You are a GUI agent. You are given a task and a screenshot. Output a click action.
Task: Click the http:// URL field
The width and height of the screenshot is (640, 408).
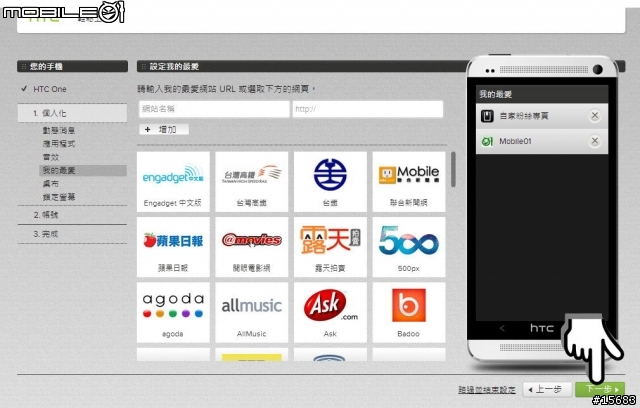368,109
